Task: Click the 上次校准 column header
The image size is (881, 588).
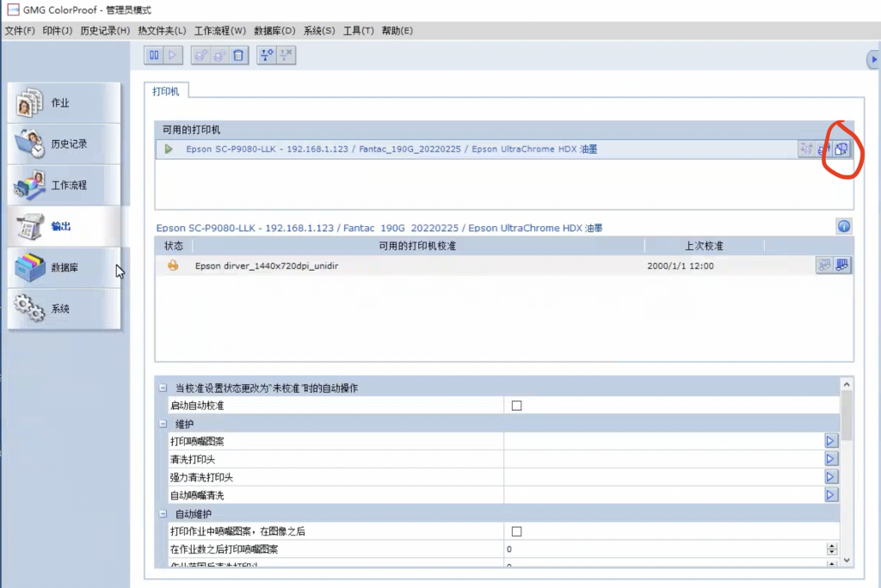Action: click(x=704, y=246)
